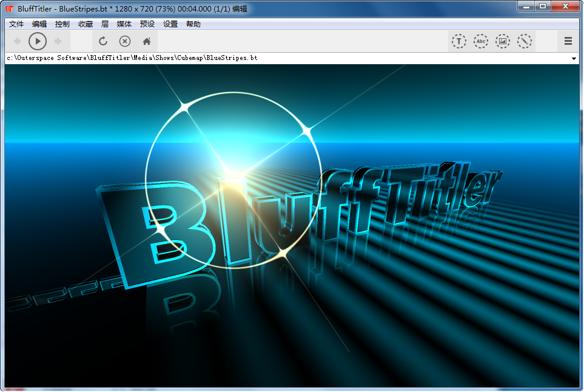584x392 pixels.
Task: Open the 媒体 menu
Action: [x=124, y=24]
